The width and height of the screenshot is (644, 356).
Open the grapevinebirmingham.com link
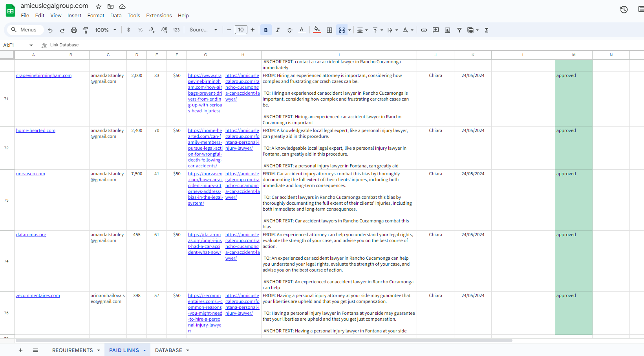point(44,75)
